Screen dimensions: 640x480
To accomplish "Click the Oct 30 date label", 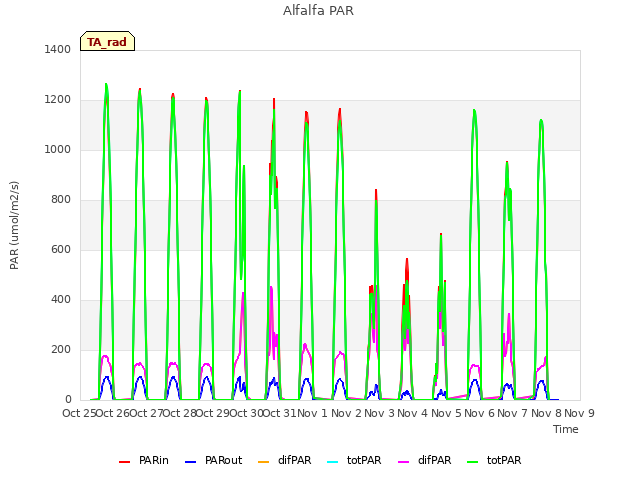I will click(247, 413).
